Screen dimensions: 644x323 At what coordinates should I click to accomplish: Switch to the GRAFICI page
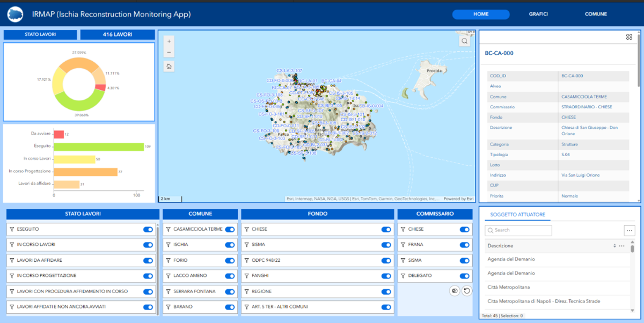[x=538, y=14]
